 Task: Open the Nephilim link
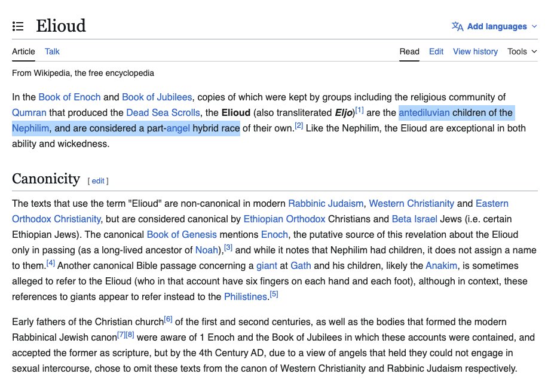[30, 128]
